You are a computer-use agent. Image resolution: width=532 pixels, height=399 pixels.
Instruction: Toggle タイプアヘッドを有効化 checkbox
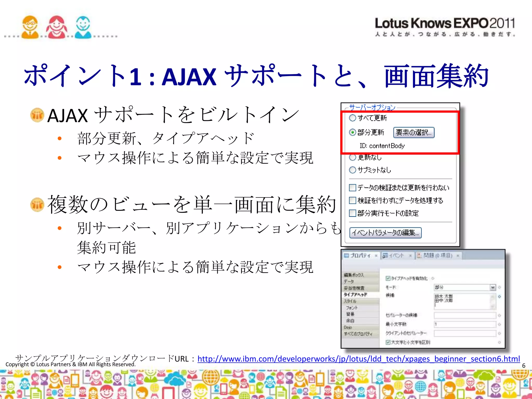[x=388, y=278]
